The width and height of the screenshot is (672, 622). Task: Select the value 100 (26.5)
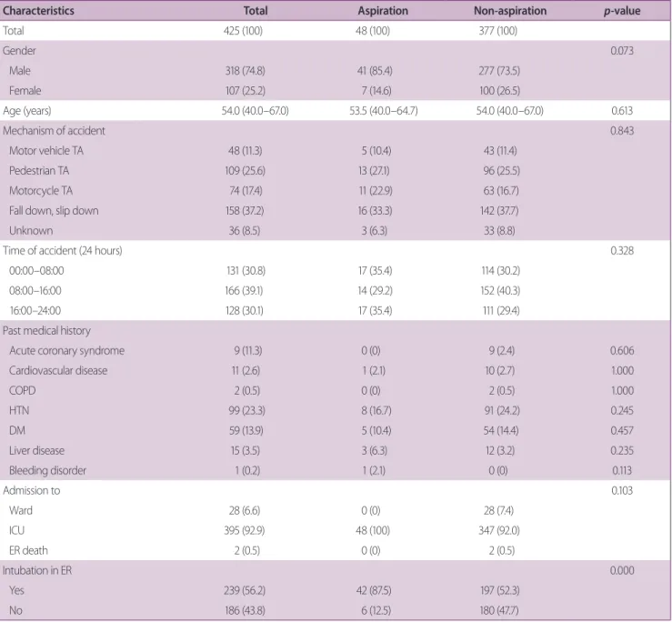tap(499, 91)
